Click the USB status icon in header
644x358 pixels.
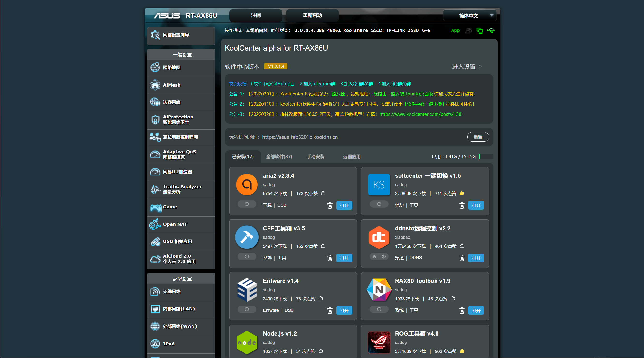pos(491,30)
